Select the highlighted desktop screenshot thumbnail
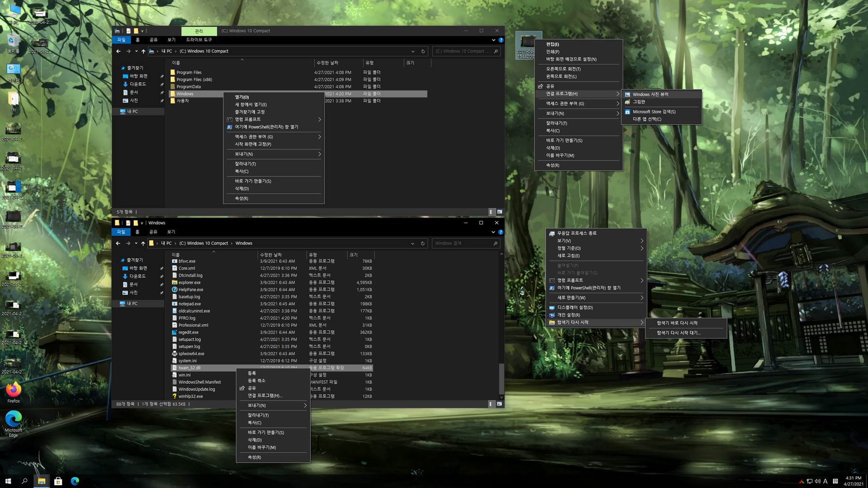Screen dimensions: 868x488 (528, 46)
